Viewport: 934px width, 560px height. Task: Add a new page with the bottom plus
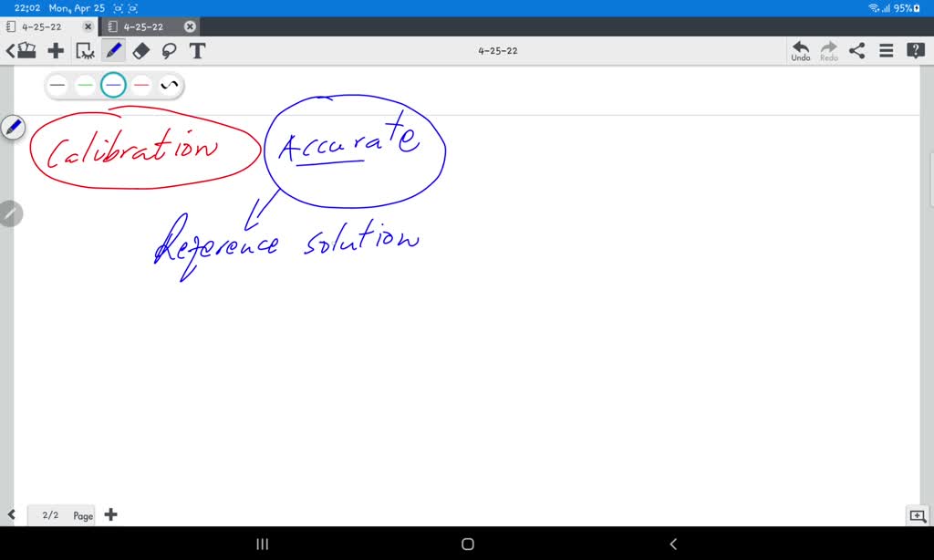(110, 514)
